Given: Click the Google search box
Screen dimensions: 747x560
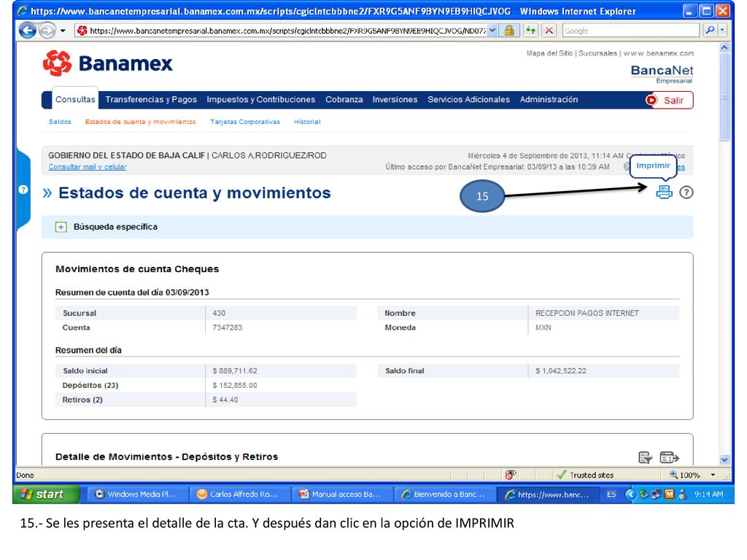Looking at the screenshot, I should pyautogui.click(x=631, y=31).
